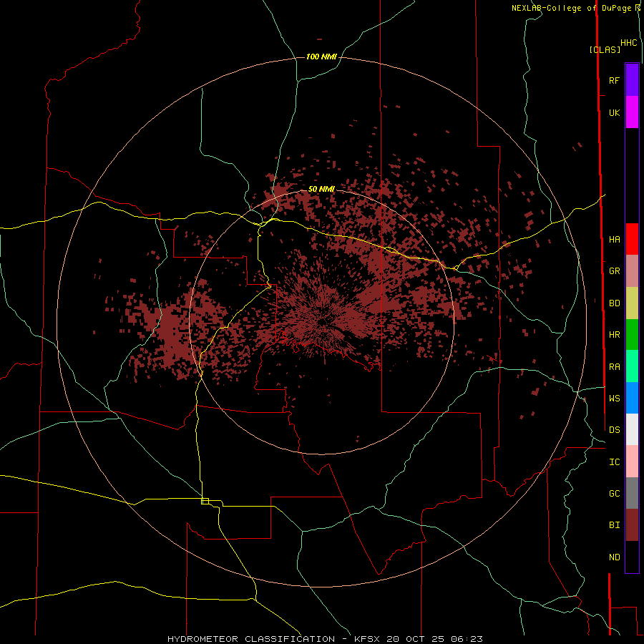Click the BI dark red legend swatch
The width and height of the screenshot is (644, 644).
click(632, 525)
